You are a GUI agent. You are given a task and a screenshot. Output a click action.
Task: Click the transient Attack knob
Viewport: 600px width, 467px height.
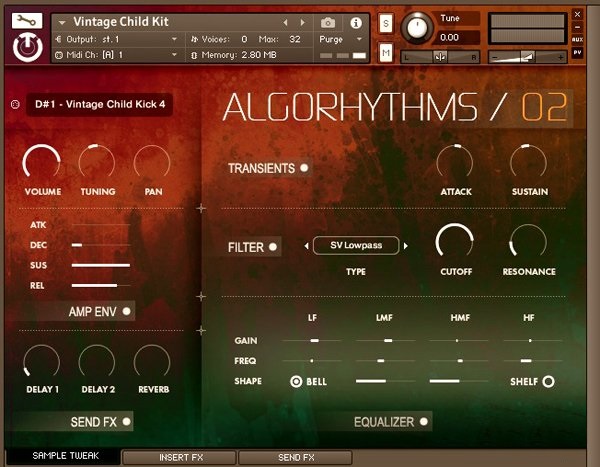[455, 163]
